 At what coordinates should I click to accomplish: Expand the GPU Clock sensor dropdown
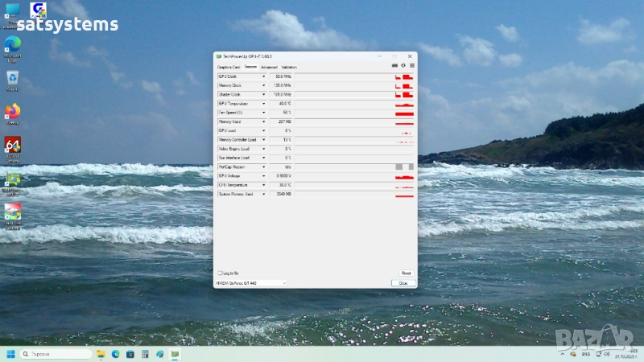263,76
